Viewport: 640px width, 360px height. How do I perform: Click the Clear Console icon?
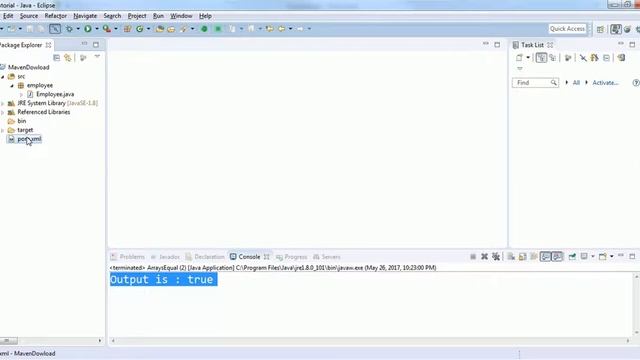click(511, 256)
